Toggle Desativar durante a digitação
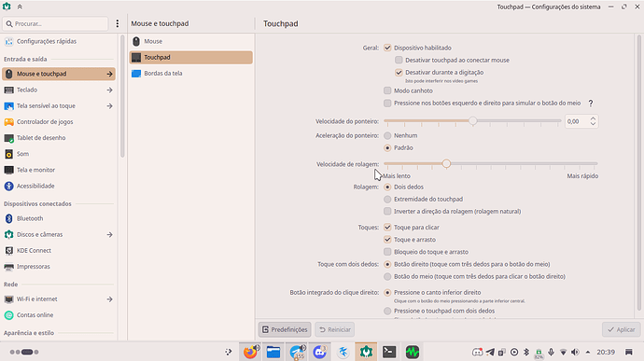This screenshot has width=644, height=361. (x=399, y=72)
